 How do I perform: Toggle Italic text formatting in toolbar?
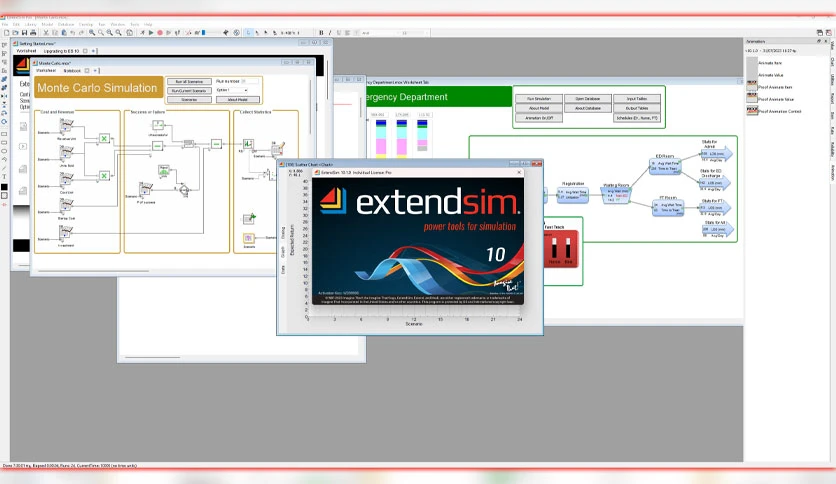(x=329, y=33)
